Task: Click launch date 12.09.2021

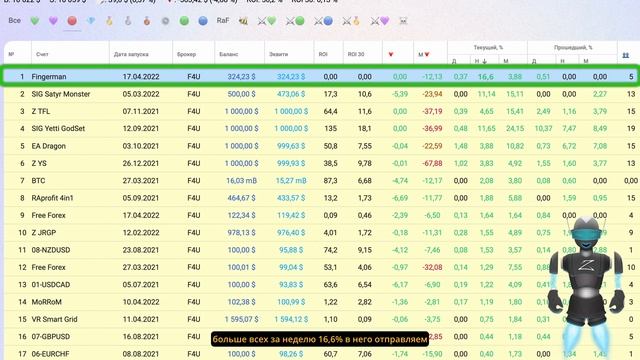Action: click(141, 128)
